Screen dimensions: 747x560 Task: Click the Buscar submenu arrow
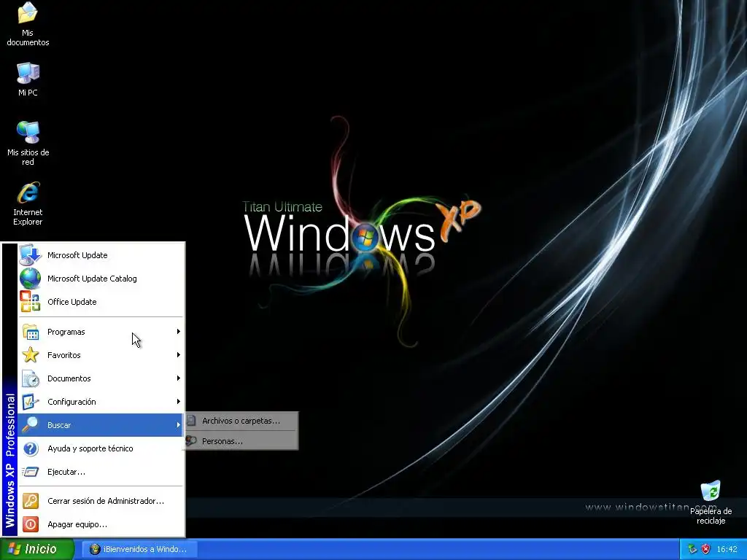click(x=178, y=425)
